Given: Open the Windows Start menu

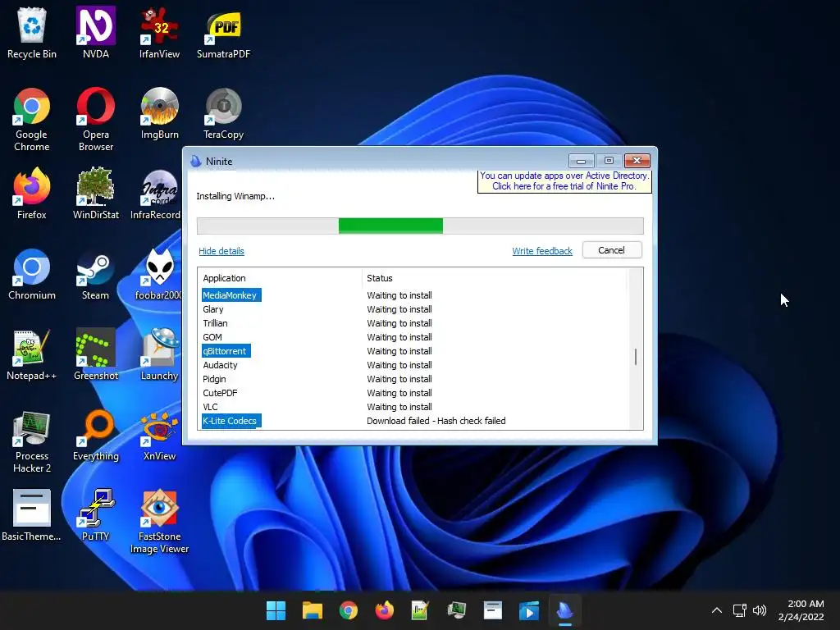Looking at the screenshot, I should (276, 610).
